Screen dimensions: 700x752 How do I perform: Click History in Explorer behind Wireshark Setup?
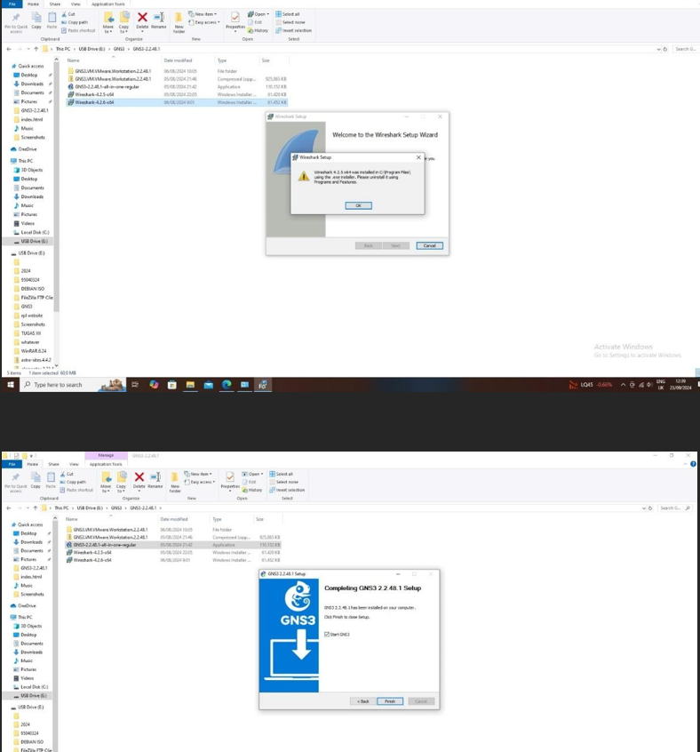(x=258, y=30)
